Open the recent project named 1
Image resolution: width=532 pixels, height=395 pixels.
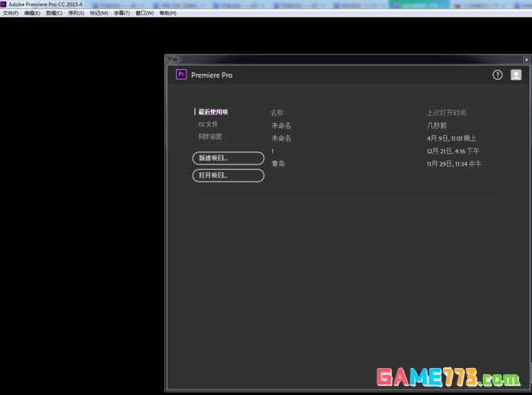(x=272, y=151)
